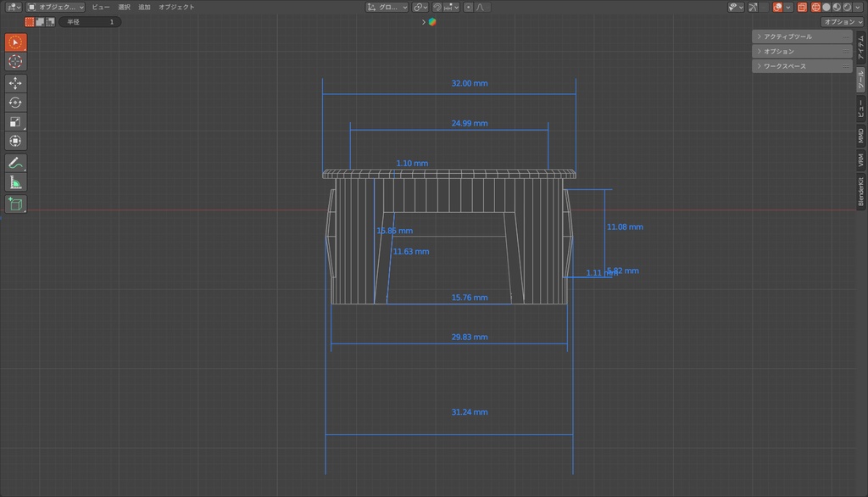
Task: Click the 1.10 mm measurement label
Action: point(412,164)
